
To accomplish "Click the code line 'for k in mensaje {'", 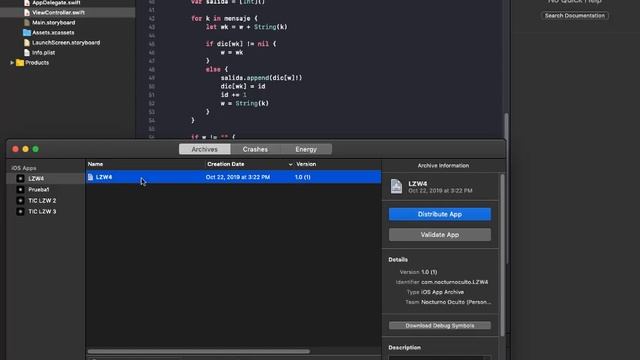I will click(224, 18).
